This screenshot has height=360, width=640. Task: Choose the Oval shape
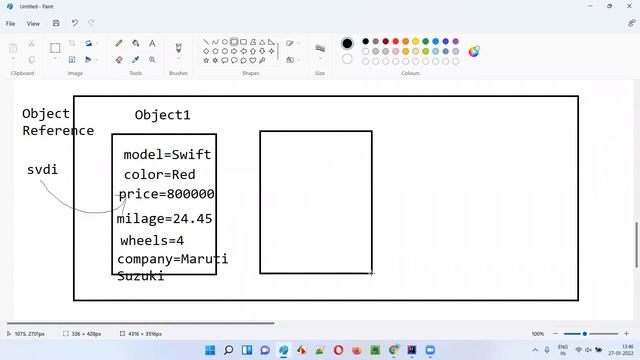pos(224,42)
